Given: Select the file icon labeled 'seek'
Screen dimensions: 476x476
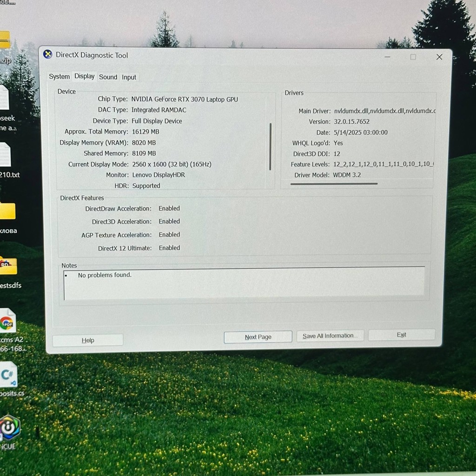Looking at the screenshot, I should point(7,108).
